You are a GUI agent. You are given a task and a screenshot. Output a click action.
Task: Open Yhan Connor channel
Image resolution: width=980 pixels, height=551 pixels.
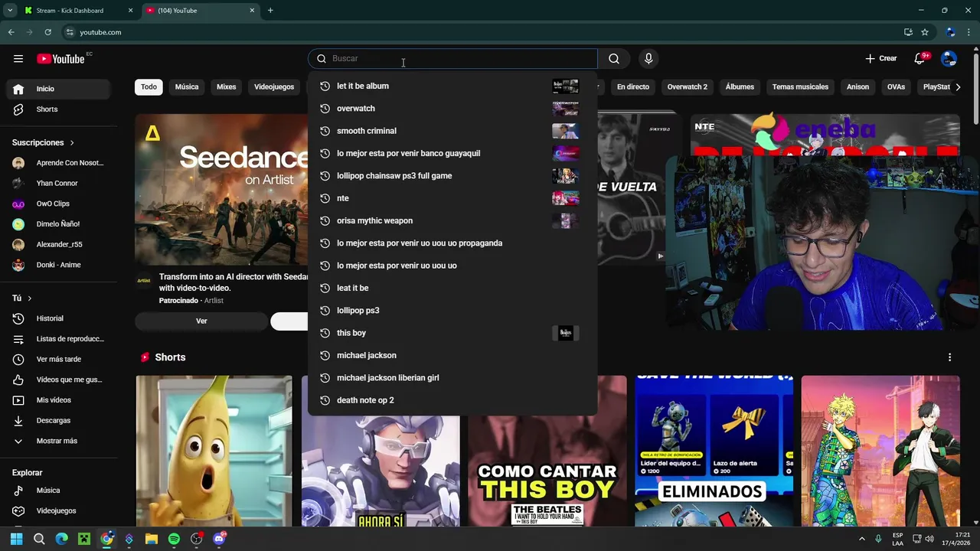pos(60,184)
